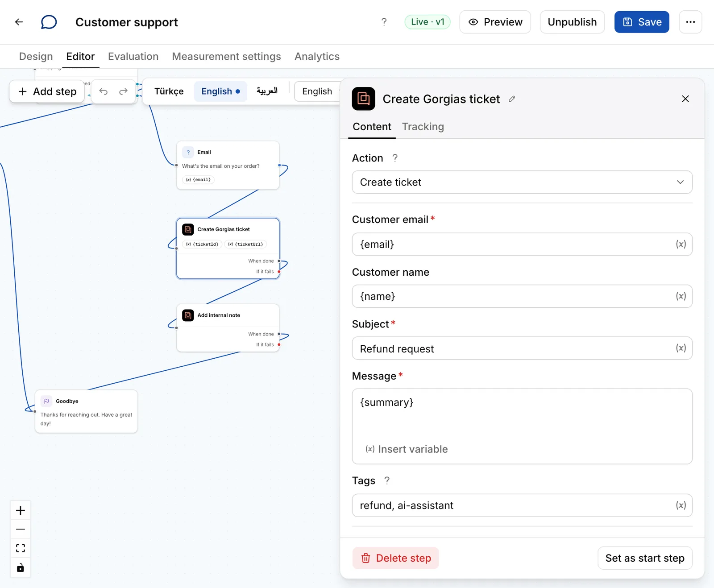This screenshot has height=588, width=714.
Task: Expand the Action Create ticket dropdown
Action: pos(522,182)
